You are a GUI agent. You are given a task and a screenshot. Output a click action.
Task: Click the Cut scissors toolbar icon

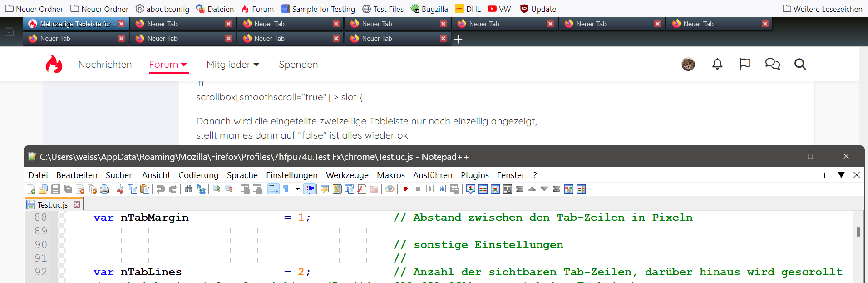(x=120, y=189)
